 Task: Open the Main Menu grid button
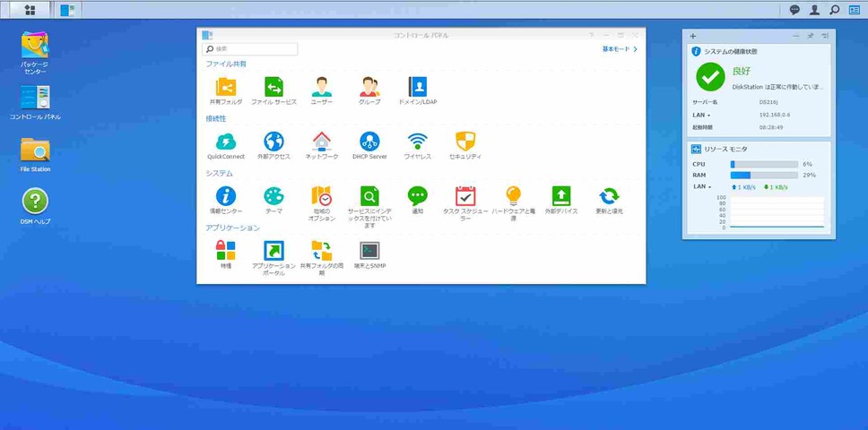(x=30, y=9)
